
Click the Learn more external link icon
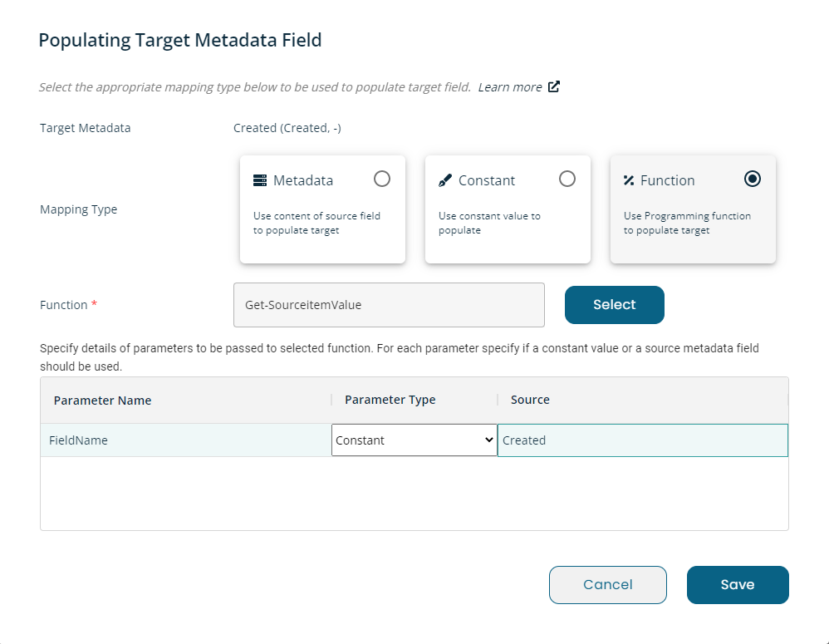point(553,86)
